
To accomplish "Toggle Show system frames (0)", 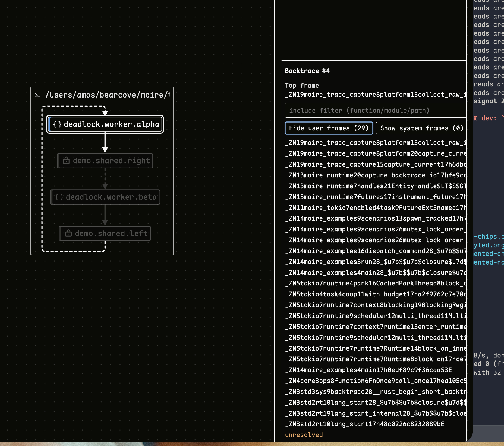I will click(x=421, y=128).
